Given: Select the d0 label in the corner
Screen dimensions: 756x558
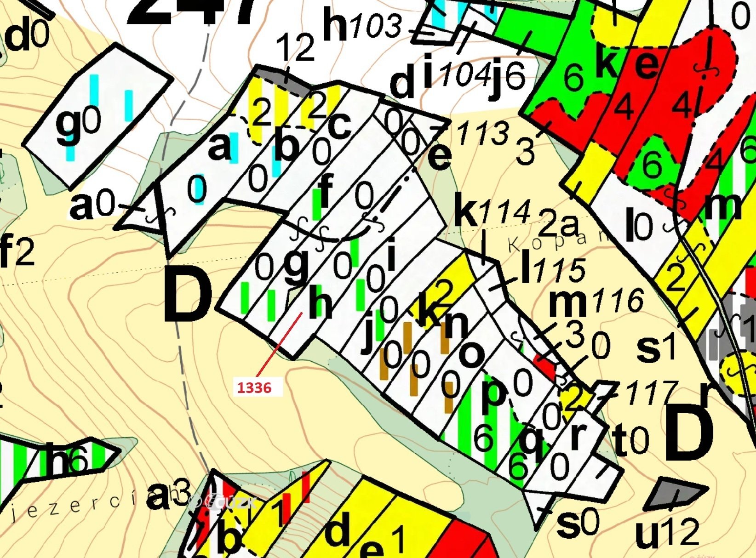Looking at the screenshot, I should click(27, 35).
